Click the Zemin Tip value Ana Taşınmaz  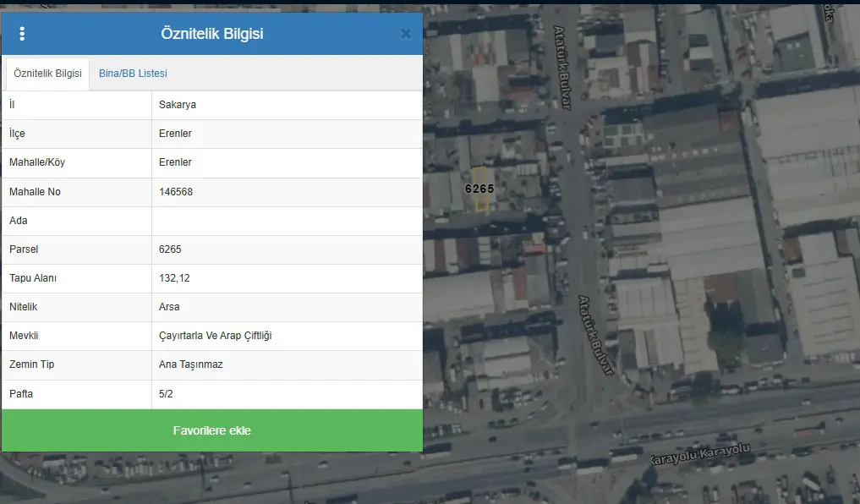click(x=191, y=364)
